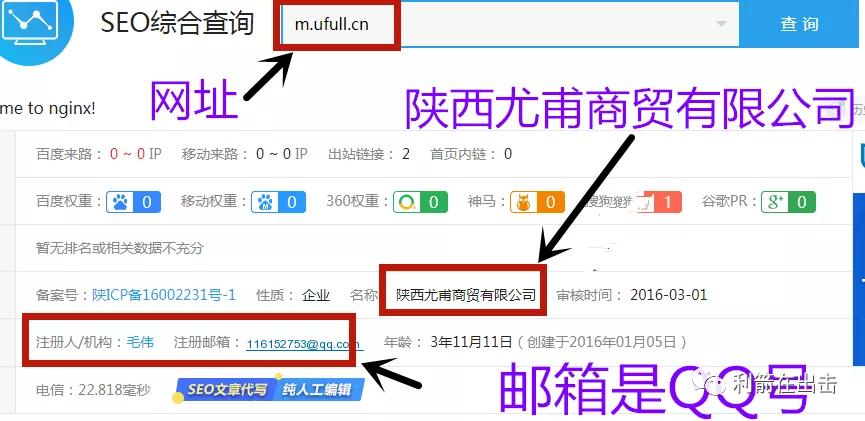Click the 首页内链 value 0
This screenshot has height=421, width=865.
508,154
